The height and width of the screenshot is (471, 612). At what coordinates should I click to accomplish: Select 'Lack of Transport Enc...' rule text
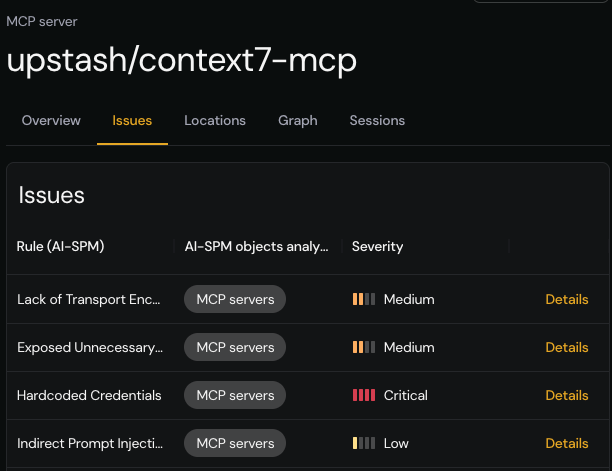pyautogui.click(x=89, y=299)
